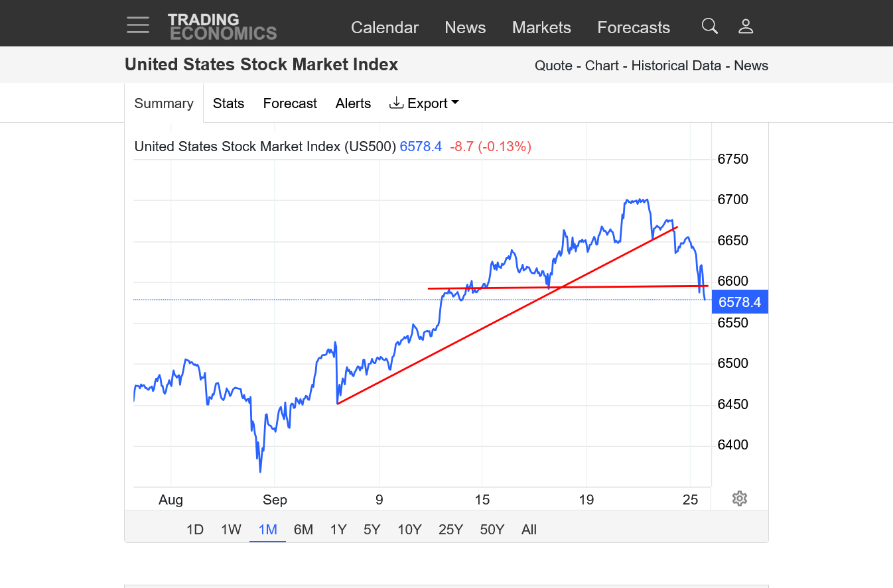Open the user account icon

tap(746, 27)
